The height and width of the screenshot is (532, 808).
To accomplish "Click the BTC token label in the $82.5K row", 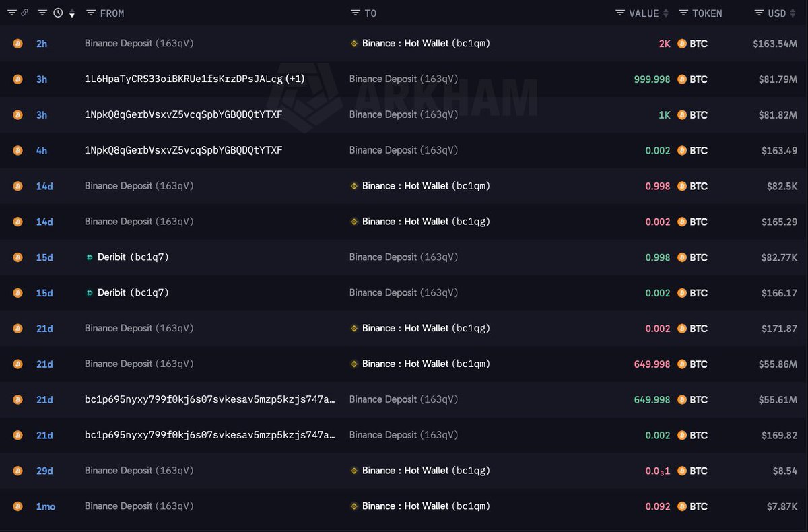I will pos(699,186).
